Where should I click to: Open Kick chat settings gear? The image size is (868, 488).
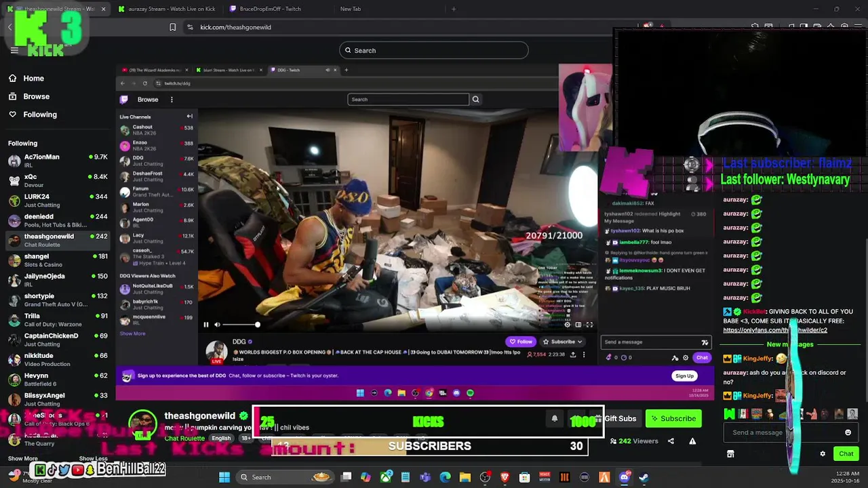pos(823,453)
